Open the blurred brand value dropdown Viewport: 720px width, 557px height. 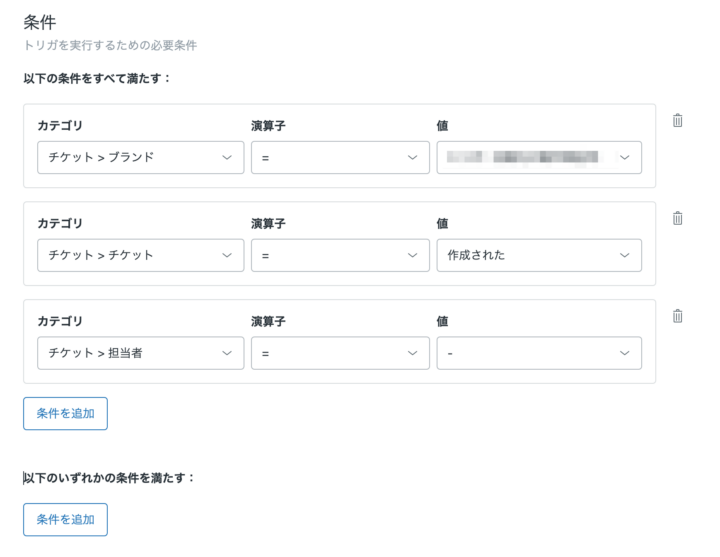(x=539, y=157)
